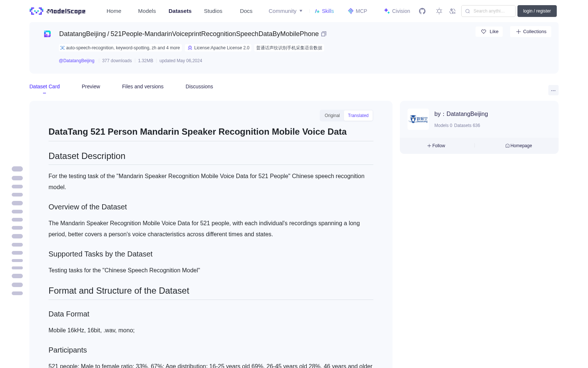Click the 'Data Format' heading
Image resolution: width=588 pixels, height=368 pixels.
tap(69, 314)
